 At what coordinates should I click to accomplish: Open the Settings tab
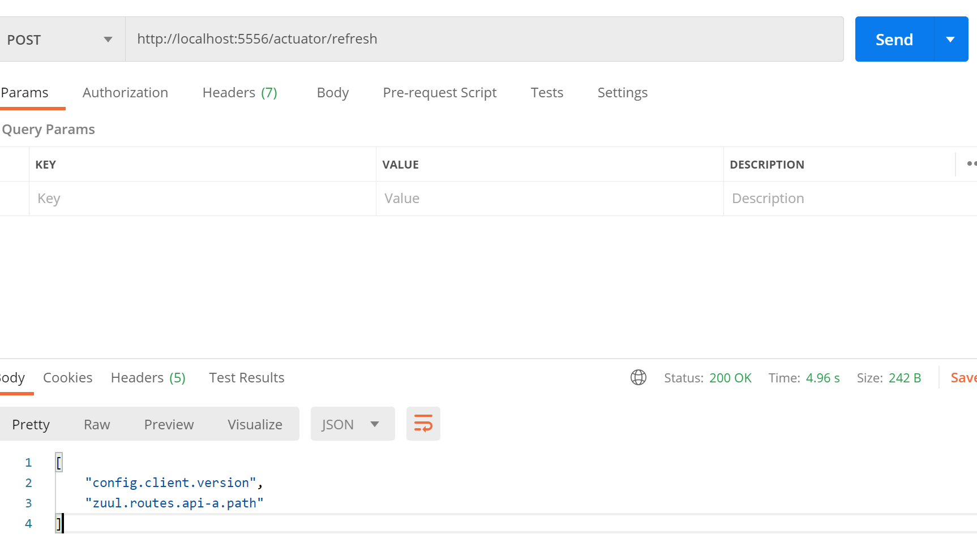623,93
